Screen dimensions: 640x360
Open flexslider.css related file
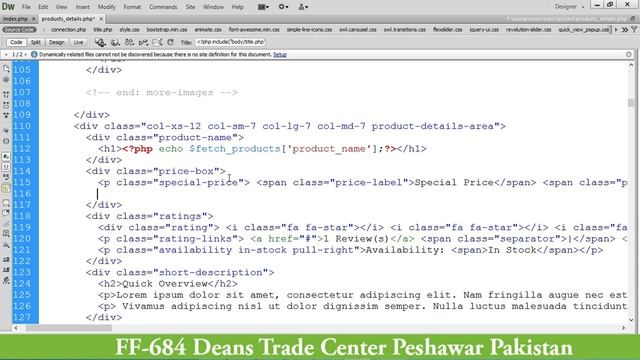coord(447,29)
